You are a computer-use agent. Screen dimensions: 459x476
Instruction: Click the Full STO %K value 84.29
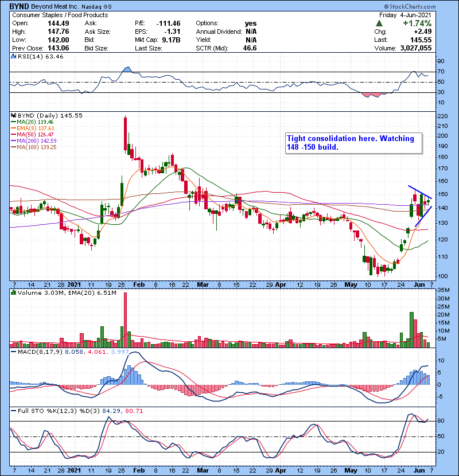(x=111, y=411)
